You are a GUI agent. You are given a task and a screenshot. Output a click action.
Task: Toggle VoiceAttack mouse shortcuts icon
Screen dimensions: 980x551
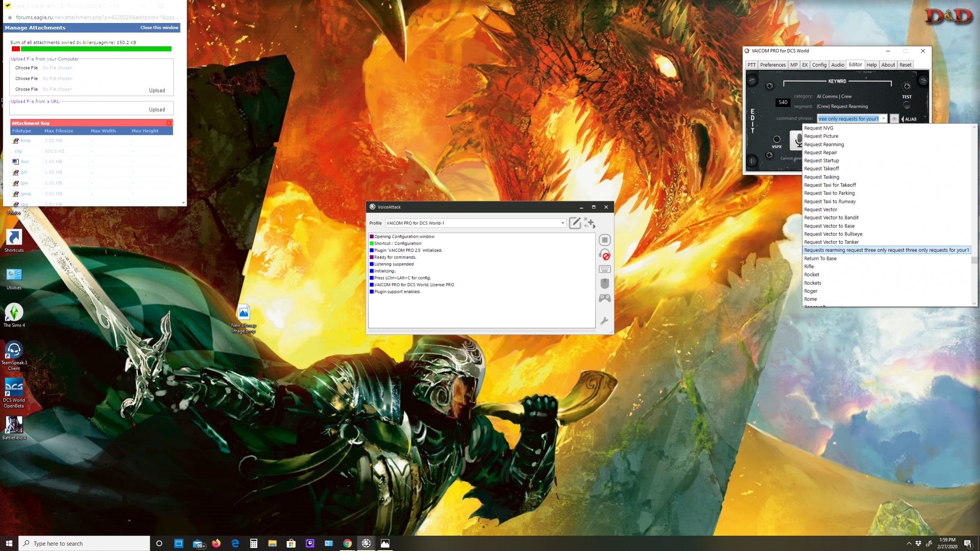(x=605, y=284)
